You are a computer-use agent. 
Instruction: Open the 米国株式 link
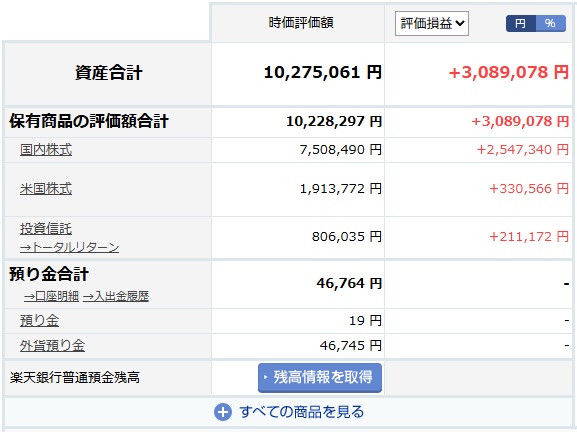(x=46, y=189)
